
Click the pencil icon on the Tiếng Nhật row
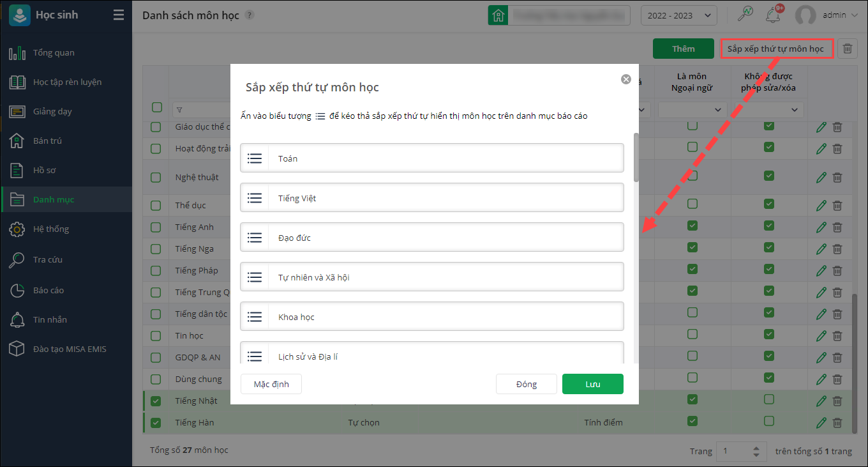pos(821,401)
